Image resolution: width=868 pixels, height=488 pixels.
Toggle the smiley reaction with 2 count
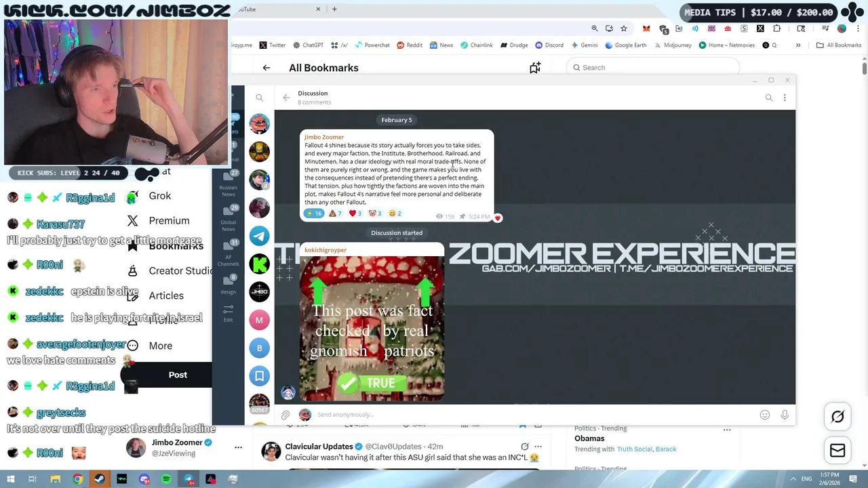coord(395,213)
